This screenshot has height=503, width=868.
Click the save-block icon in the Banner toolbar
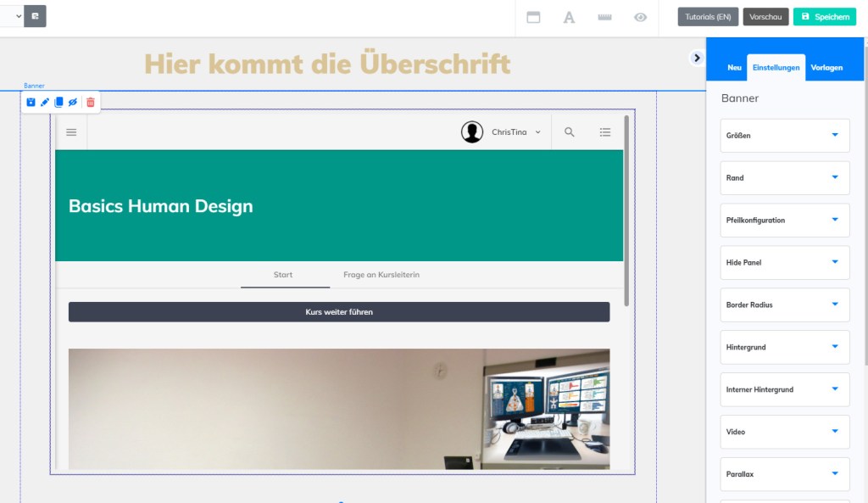point(31,103)
